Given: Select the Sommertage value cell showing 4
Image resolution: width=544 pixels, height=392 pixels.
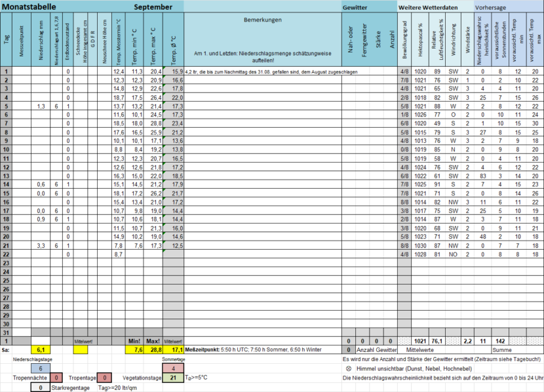Looking at the screenshot, I should (x=173, y=368).
